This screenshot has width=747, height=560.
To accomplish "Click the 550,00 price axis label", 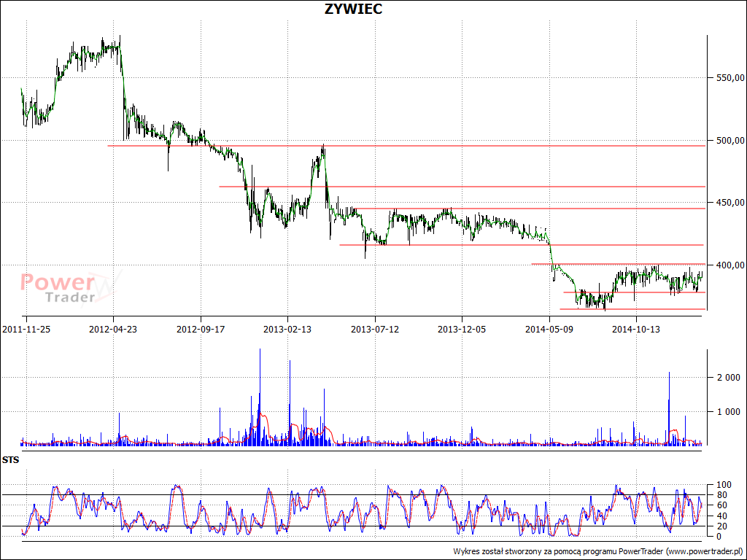I will (731, 77).
